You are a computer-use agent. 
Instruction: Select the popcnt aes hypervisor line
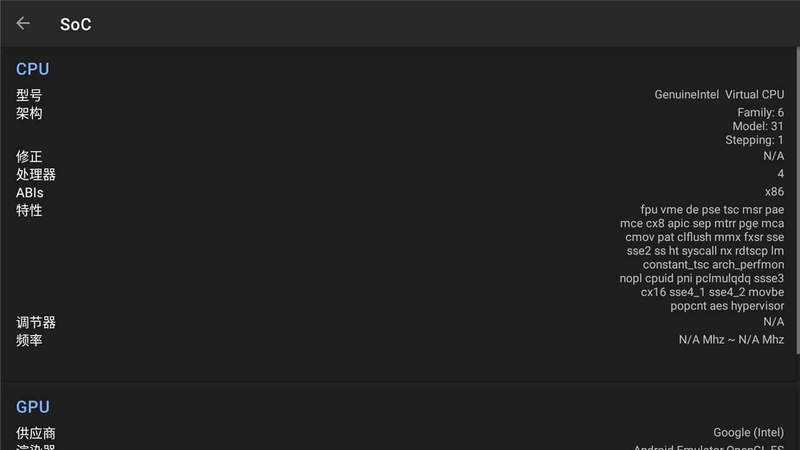(727, 306)
